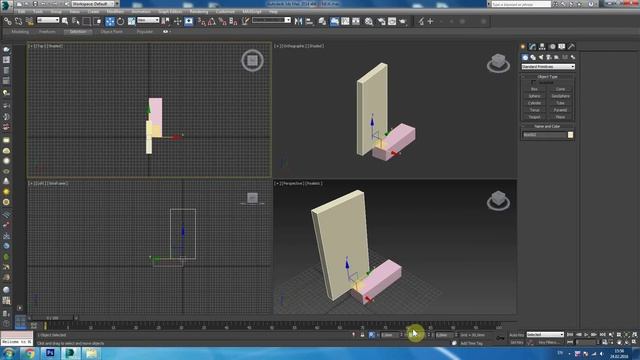
Task: Switch to the Modeling ribbon tab
Action: pos(20,31)
